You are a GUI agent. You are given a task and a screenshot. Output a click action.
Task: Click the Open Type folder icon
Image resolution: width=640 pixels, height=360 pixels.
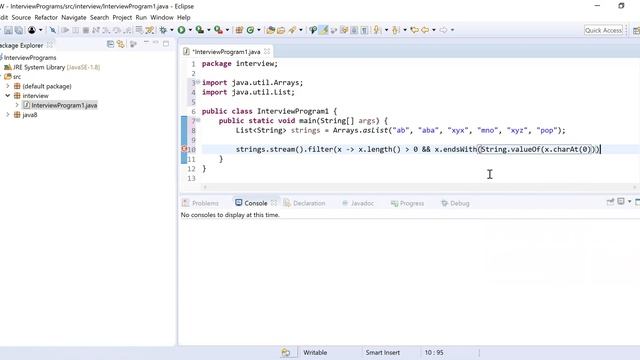[x=270, y=30]
